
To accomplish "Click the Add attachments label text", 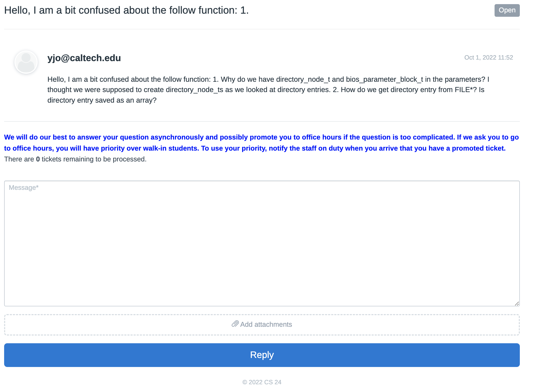I will (266, 324).
